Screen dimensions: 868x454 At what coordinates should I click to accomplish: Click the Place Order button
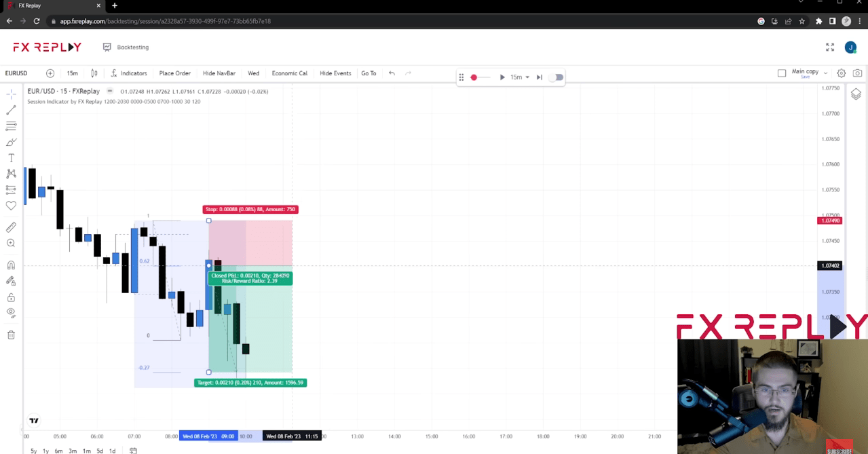(x=174, y=73)
